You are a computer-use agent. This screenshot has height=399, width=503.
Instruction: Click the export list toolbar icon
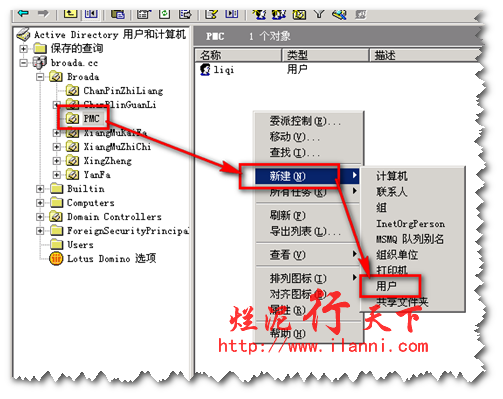click(x=185, y=14)
